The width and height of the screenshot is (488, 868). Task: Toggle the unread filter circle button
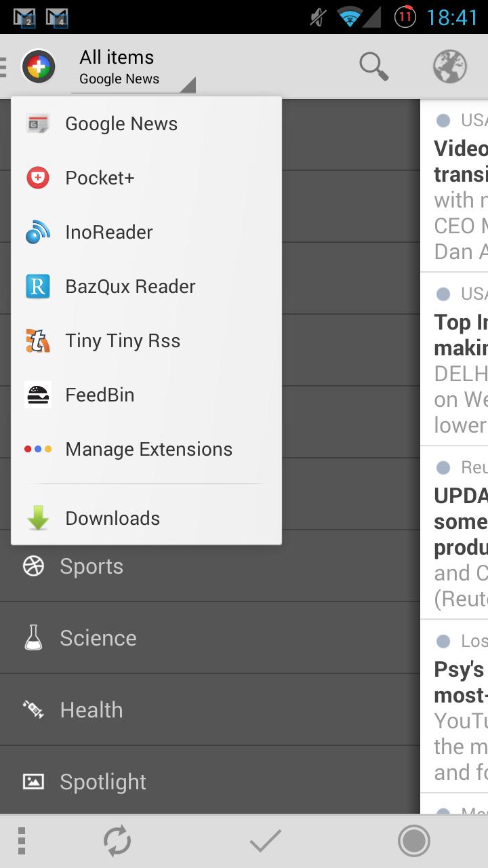point(413,842)
